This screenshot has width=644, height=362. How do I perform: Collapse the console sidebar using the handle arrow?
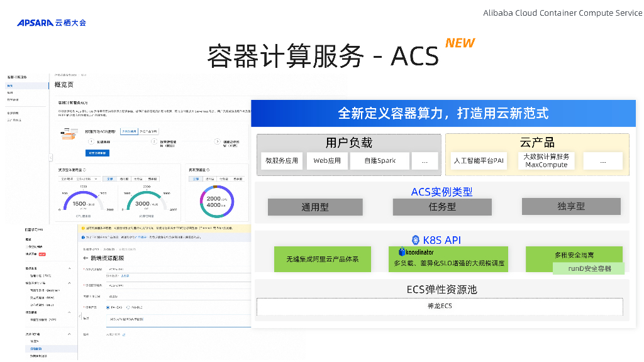pyautogui.click(x=51, y=158)
